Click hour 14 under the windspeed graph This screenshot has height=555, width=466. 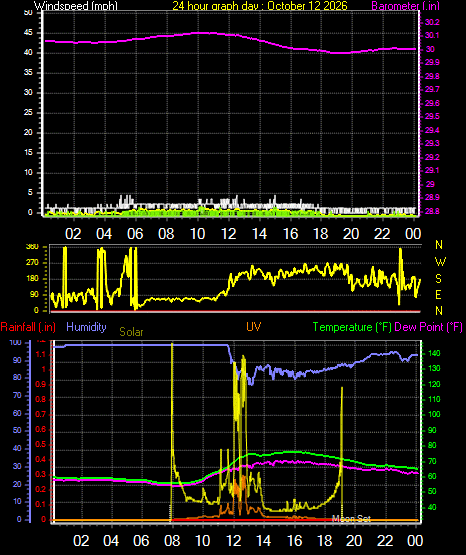[259, 234]
